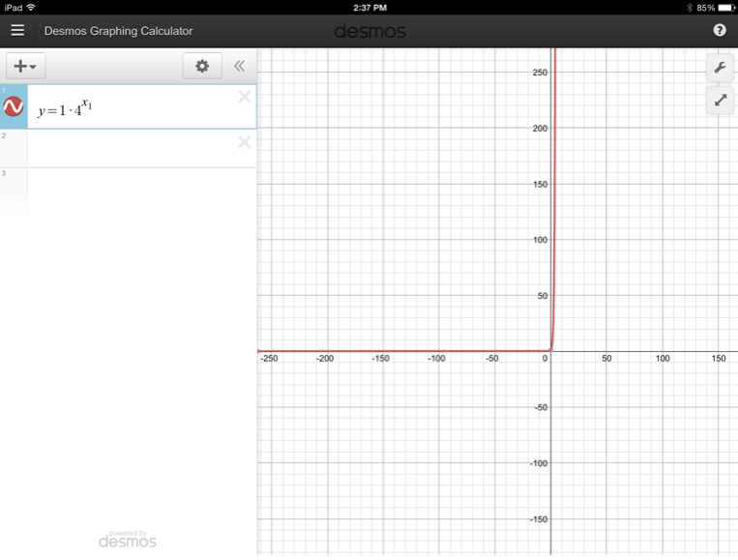Click the red exponential curve

554,193
